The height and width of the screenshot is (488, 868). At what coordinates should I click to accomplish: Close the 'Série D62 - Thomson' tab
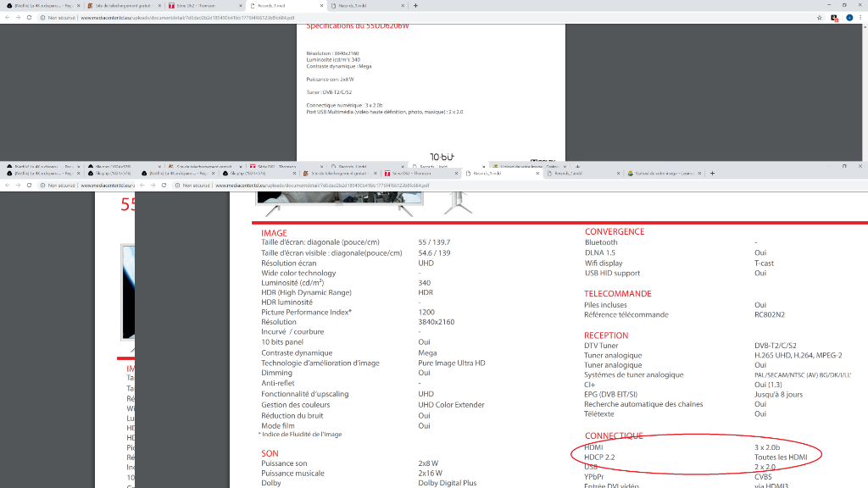pyautogui.click(x=240, y=5)
